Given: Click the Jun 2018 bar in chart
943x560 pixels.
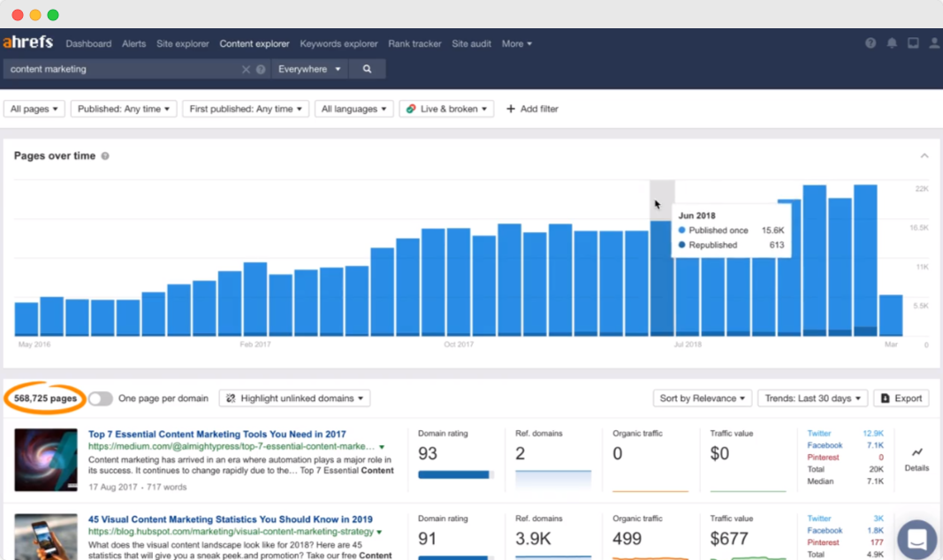Looking at the screenshot, I should (662, 278).
